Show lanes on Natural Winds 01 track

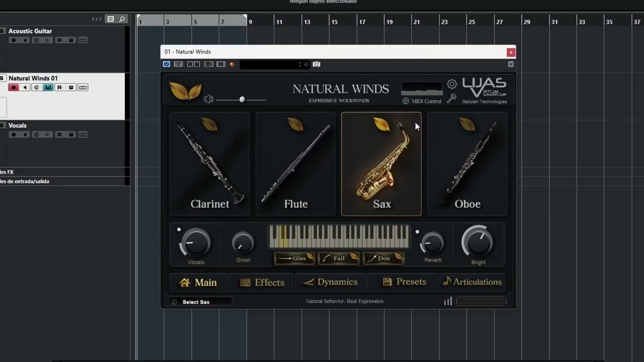coord(83,87)
